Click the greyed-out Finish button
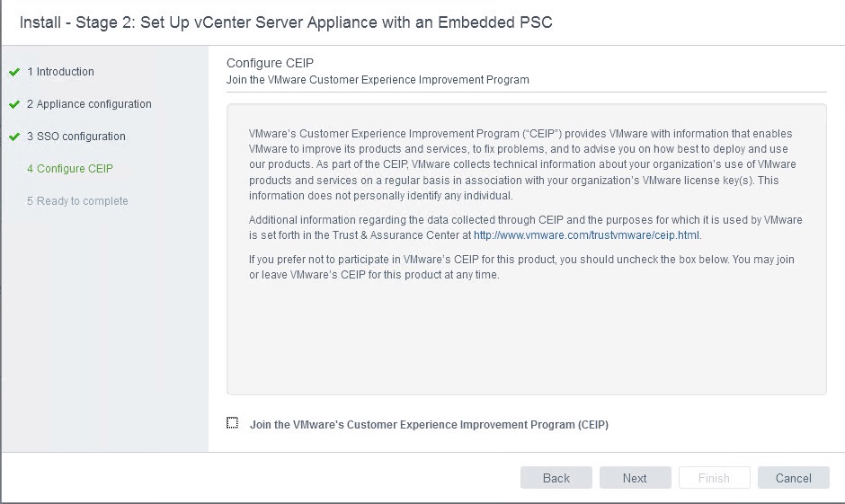 coord(714,478)
